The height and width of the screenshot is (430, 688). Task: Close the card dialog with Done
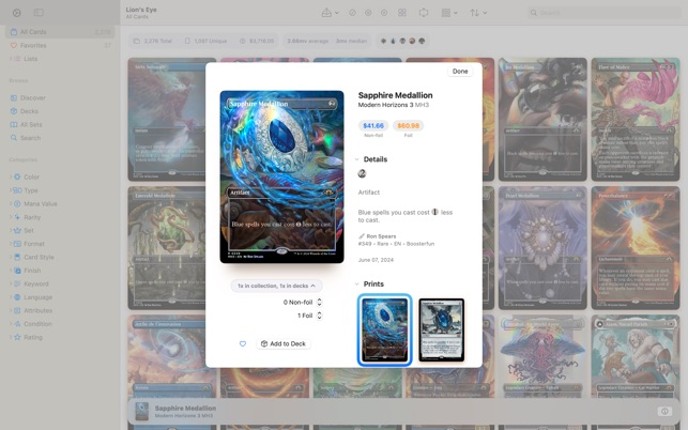460,72
